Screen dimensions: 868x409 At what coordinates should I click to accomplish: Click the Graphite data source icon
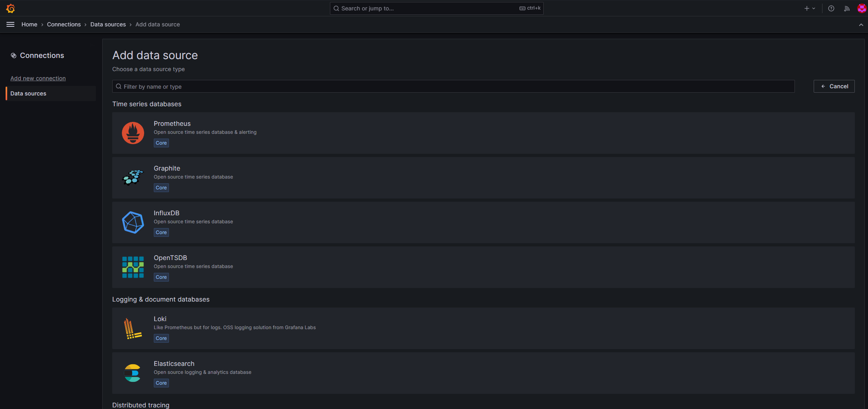133,178
